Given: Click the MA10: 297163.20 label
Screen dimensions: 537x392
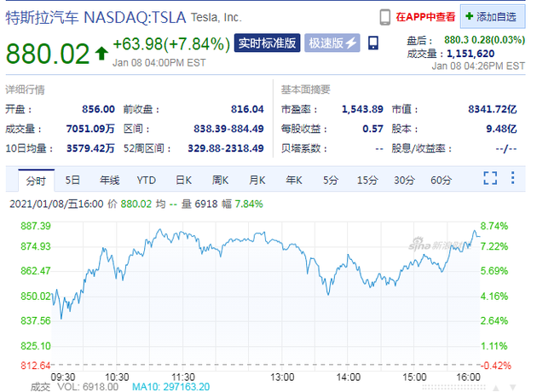Looking at the screenshot, I should coord(170,387).
